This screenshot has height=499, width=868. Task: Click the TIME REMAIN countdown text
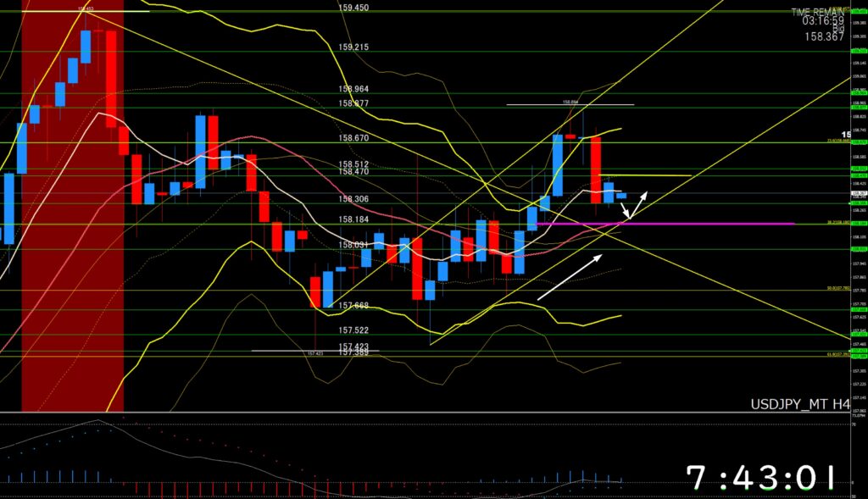(820, 12)
